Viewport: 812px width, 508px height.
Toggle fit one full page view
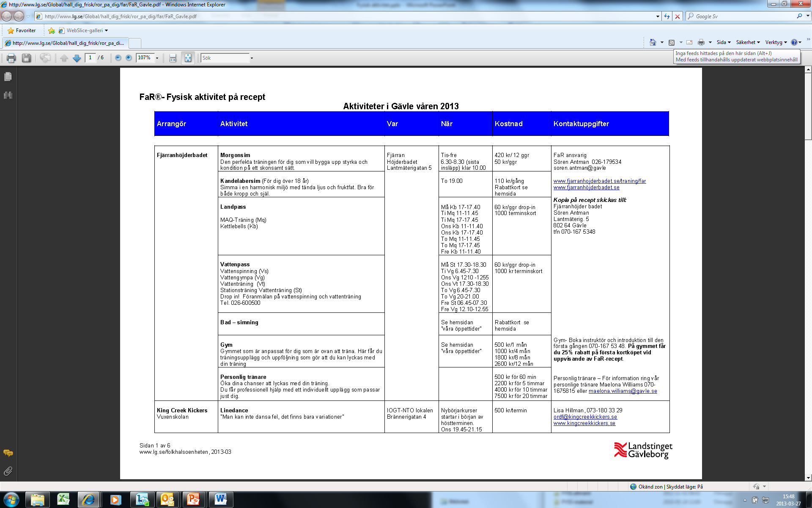tap(188, 58)
